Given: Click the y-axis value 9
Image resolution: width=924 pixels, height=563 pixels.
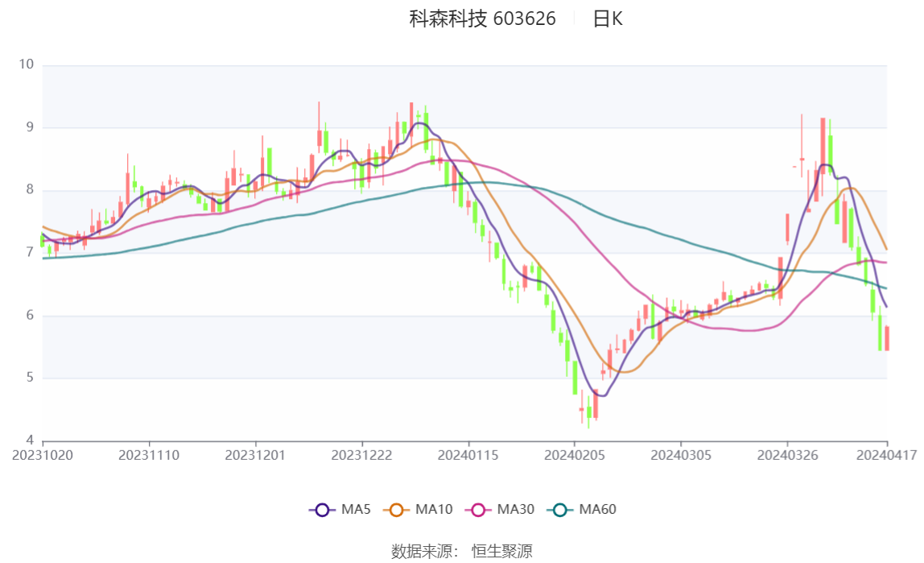Looking at the screenshot, I should (x=30, y=126).
